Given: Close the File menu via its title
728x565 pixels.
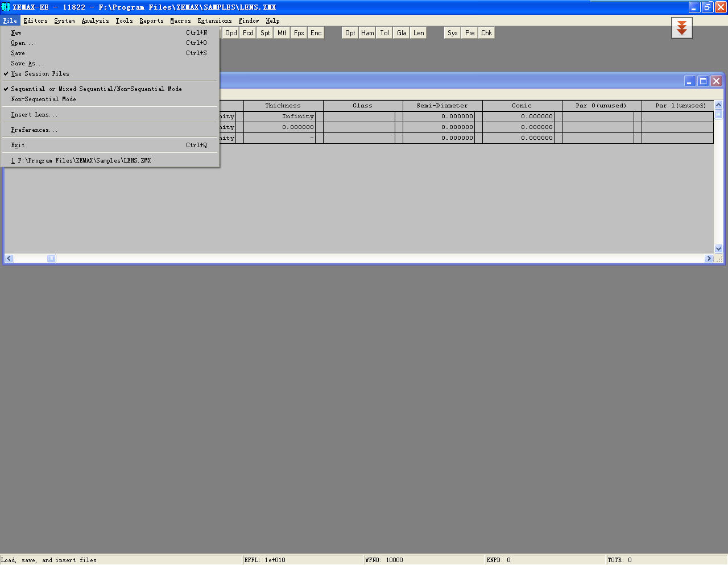Looking at the screenshot, I should tap(10, 20).
